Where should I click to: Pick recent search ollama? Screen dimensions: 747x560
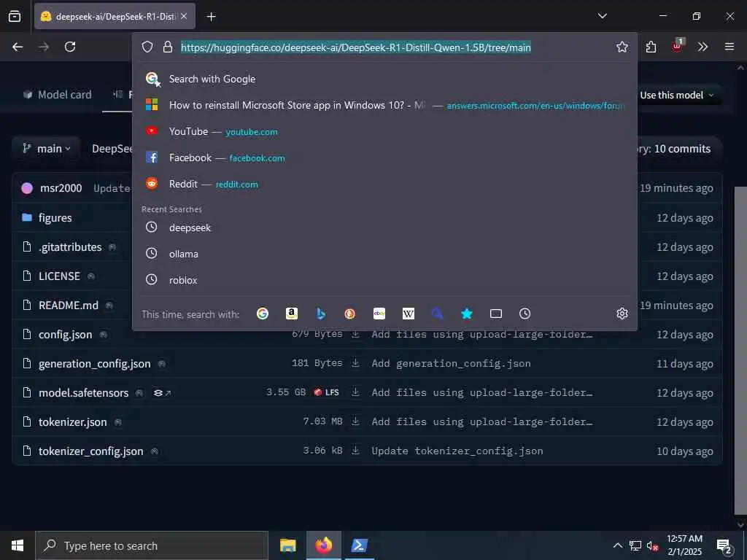385,254
